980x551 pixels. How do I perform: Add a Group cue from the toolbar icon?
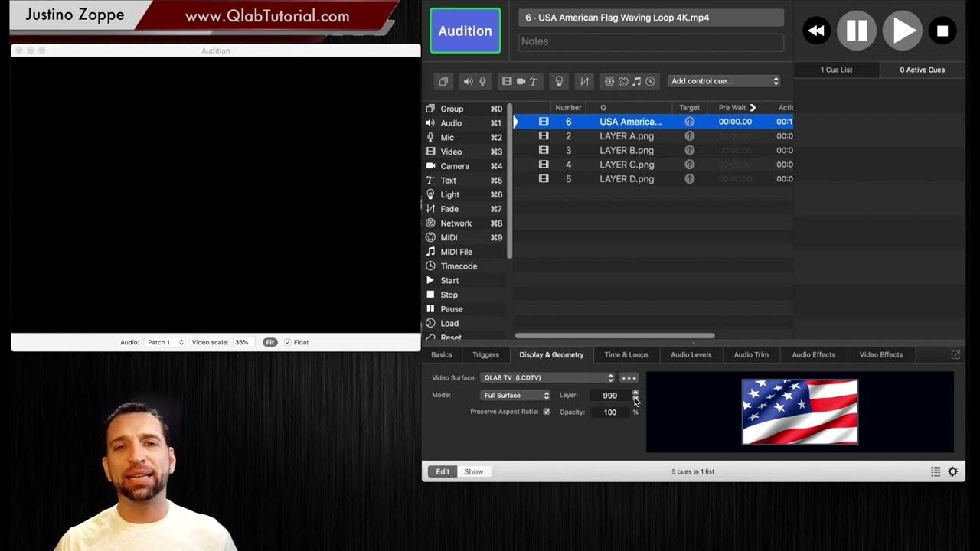(x=443, y=81)
